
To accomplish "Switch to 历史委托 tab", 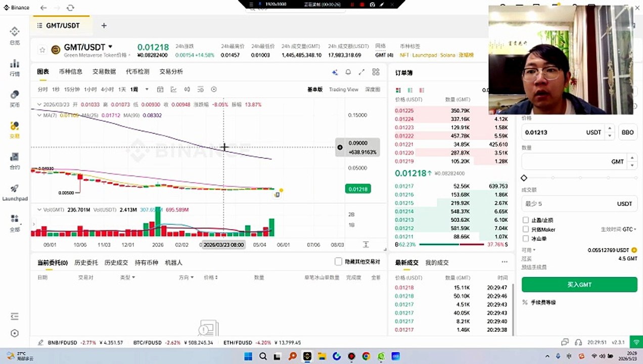I will 86,263.
